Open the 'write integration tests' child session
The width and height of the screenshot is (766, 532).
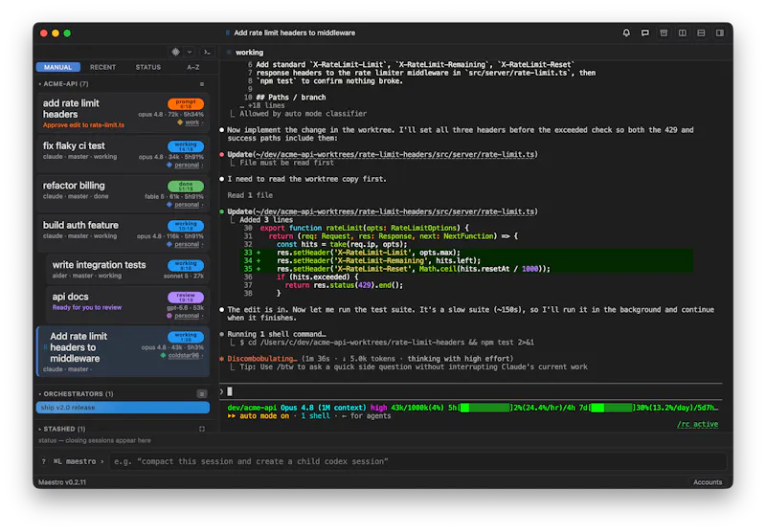(x=127, y=270)
